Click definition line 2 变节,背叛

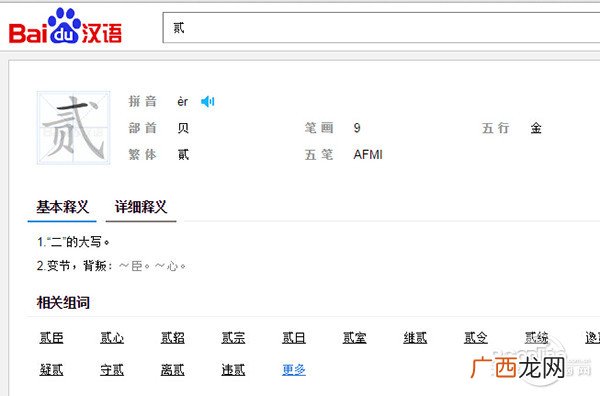pyautogui.click(x=111, y=266)
